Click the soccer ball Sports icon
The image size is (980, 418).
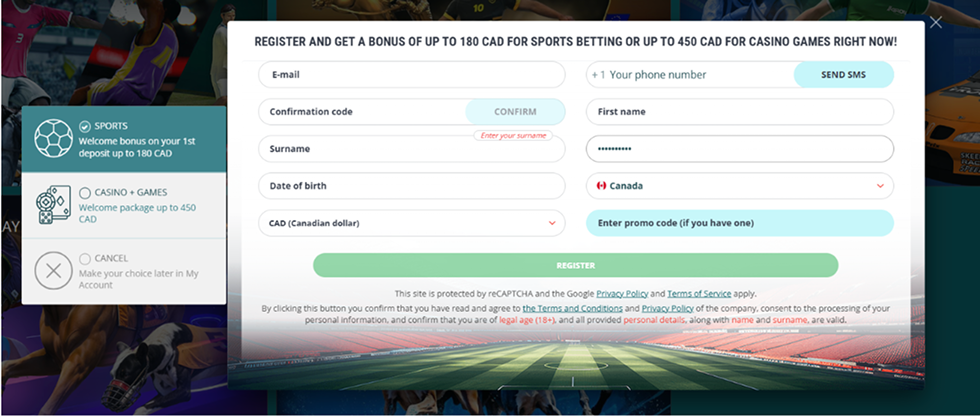click(54, 140)
